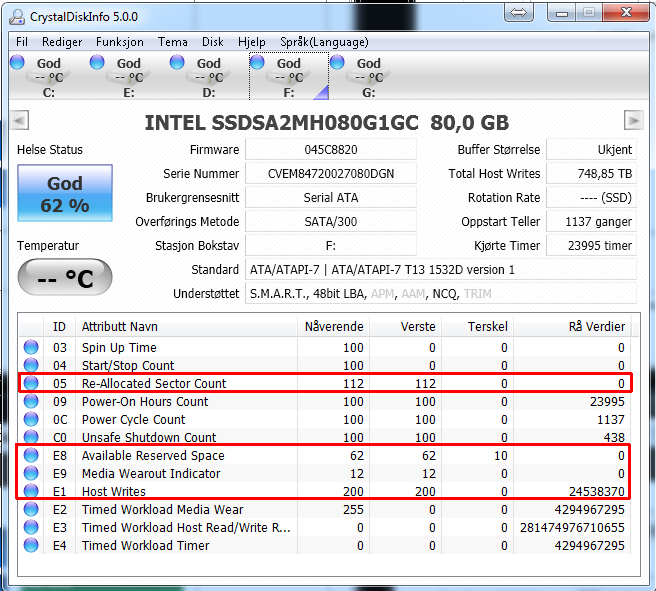Select the Unsafe Shutdown Count raw value 438

[x=614, y=437]
